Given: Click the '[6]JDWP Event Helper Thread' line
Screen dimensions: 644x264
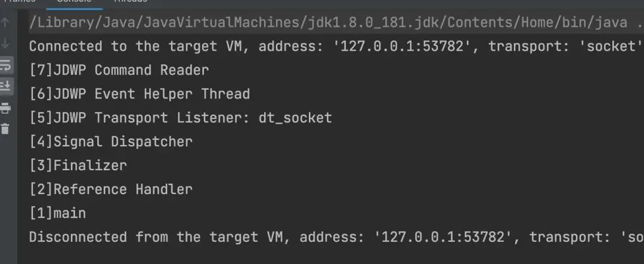Looking at the screenshot, I should (x=140, y=94).
